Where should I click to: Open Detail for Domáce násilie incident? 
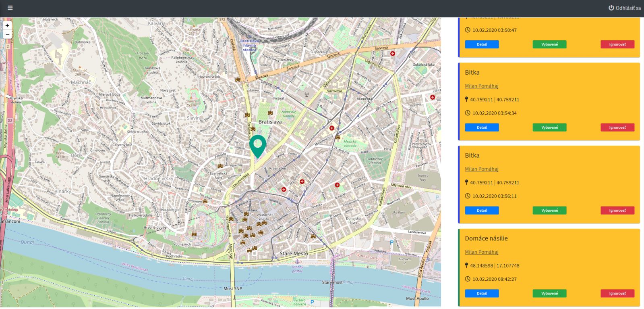[482, 294]
